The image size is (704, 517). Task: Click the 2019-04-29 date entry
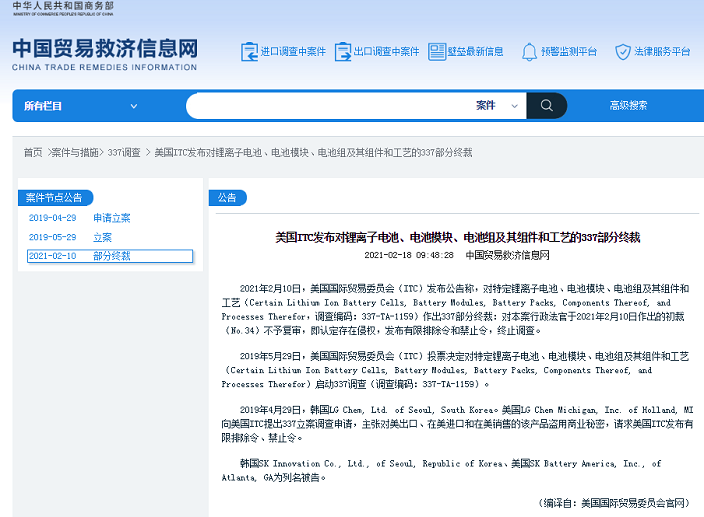point(53,218)
